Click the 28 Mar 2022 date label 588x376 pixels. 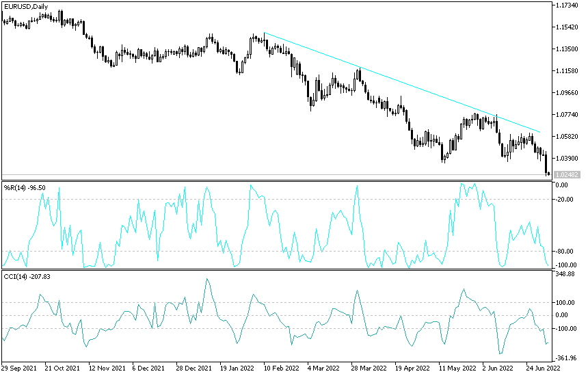369,368
